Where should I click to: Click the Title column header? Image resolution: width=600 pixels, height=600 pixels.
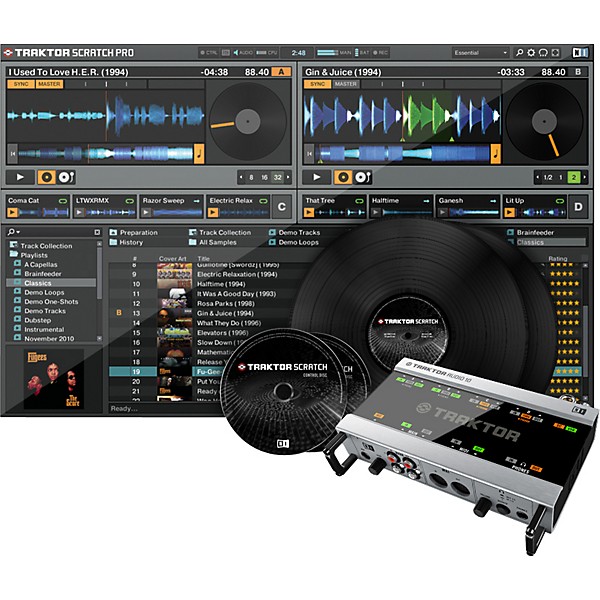(204, 258)
